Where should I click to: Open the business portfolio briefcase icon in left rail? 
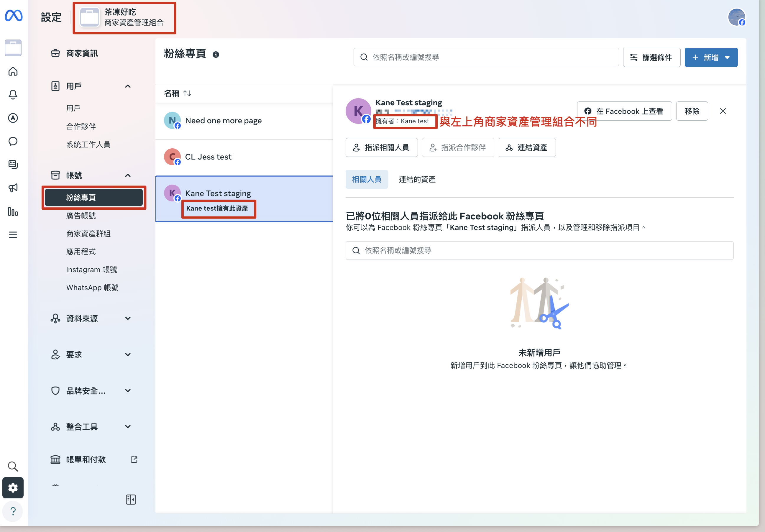[13, 48]
